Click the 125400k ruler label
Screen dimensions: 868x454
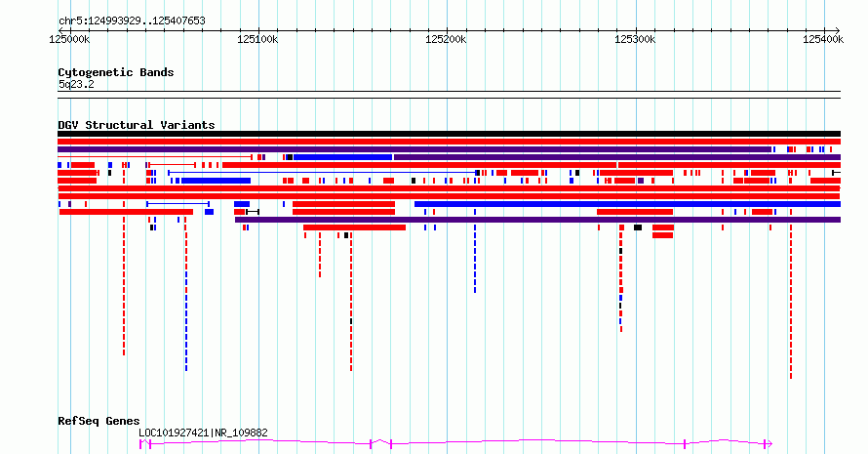click(823, 39)
